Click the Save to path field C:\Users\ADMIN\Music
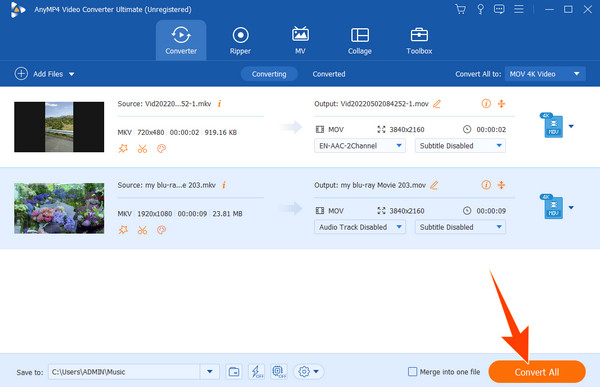Image resolution: width=600 pixels, height=387 pixels. pos(124,372)
